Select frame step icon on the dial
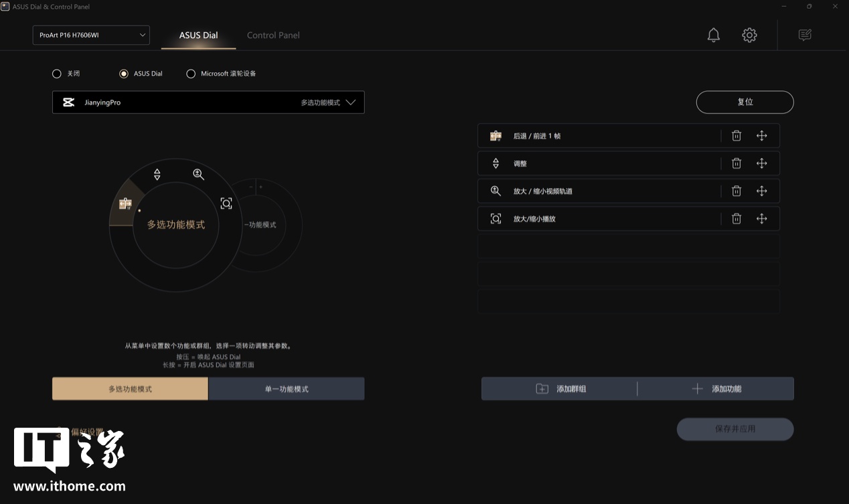849x504 pixels. (125, 203)
